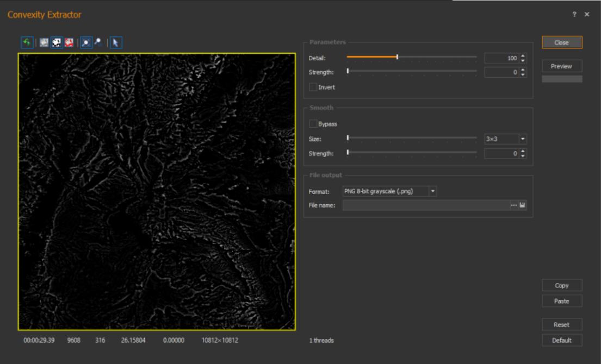Increase Smooth Strength with up stepper

(x=523, y=151)
